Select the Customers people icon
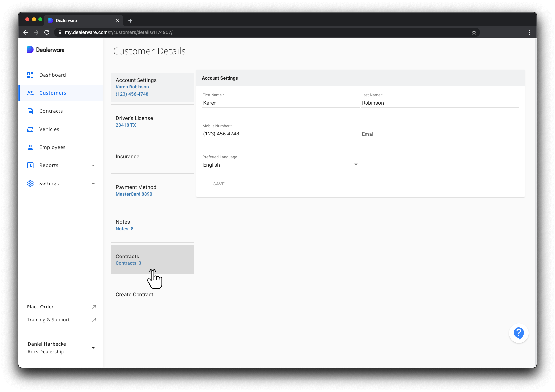Viewport: 555px width, 392px height. pos(30,93)
